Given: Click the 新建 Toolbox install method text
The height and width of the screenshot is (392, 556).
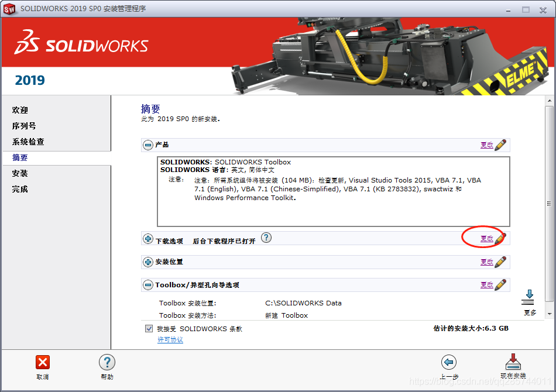Looking at the screenshot, I should point(287,315).
